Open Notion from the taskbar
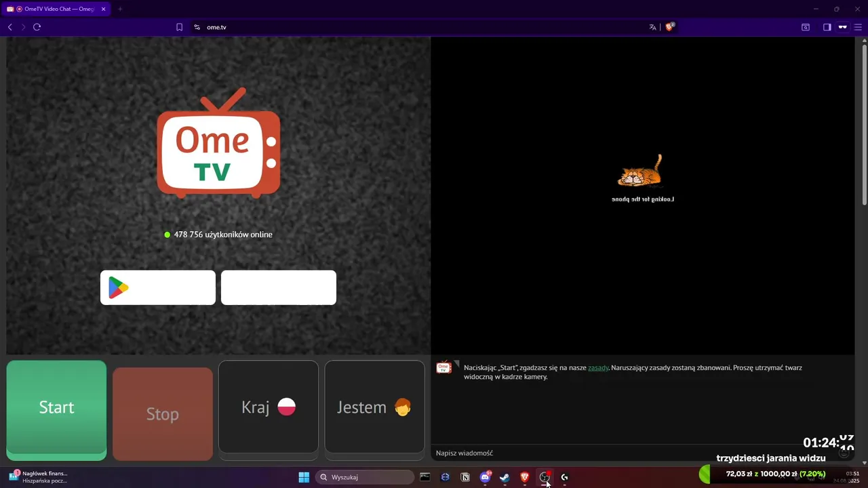 (x=465, y=477)
